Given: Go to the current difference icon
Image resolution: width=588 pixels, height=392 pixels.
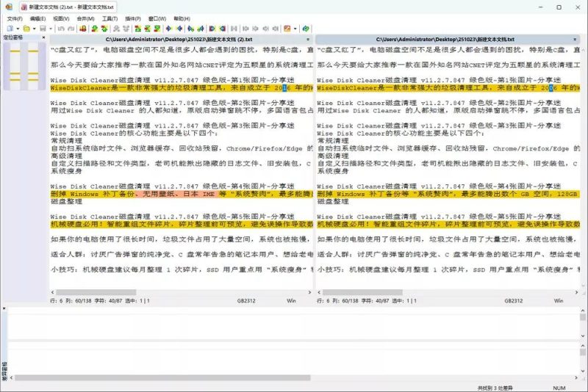Looking at the screenshot, I should pos(148,29).
